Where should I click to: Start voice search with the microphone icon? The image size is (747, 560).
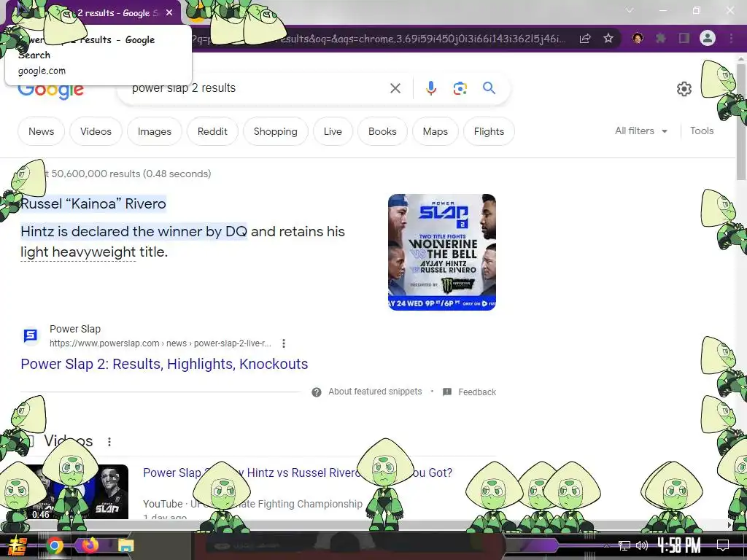[430, 88]
